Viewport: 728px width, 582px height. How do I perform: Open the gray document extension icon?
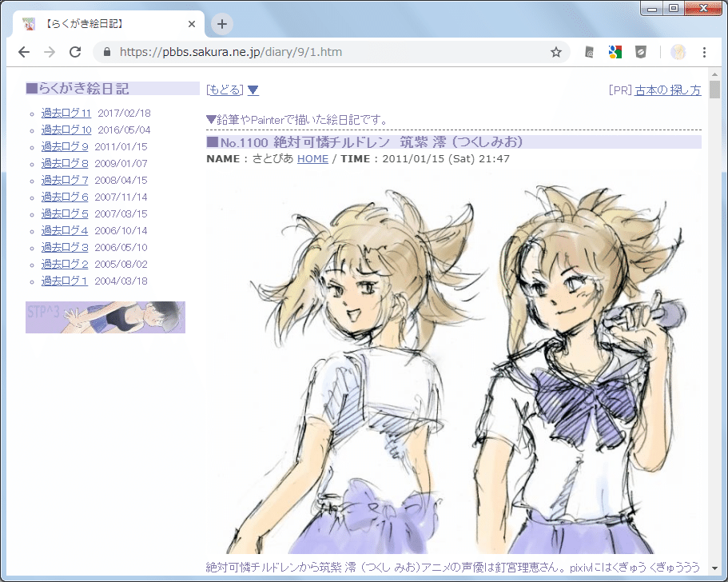pyautogui.click(x=590, y=52)
